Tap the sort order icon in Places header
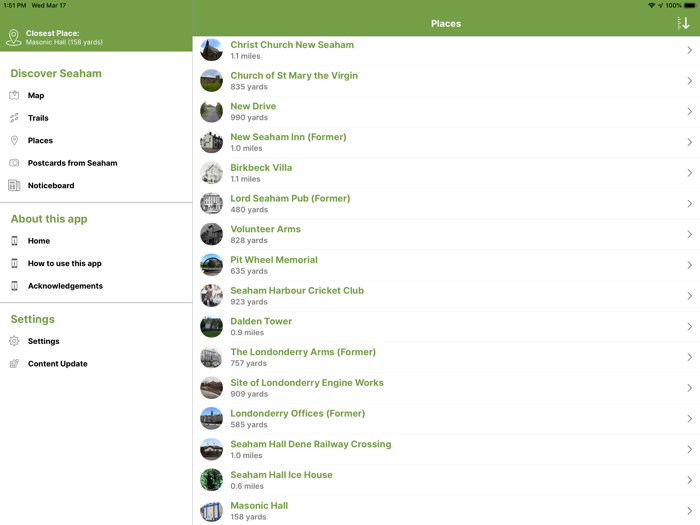 pyautogui.click(x=683, y=23)
